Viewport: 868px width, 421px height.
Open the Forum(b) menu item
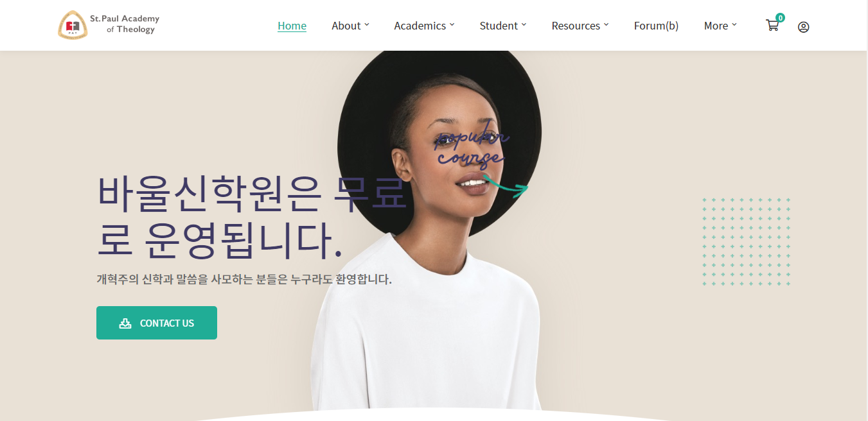[656, 26]
